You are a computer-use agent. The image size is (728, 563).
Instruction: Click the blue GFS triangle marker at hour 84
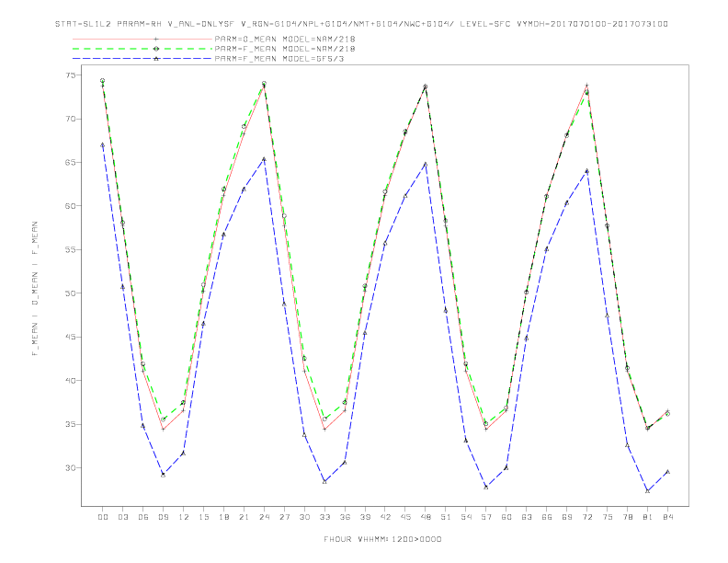click(667, 472)
